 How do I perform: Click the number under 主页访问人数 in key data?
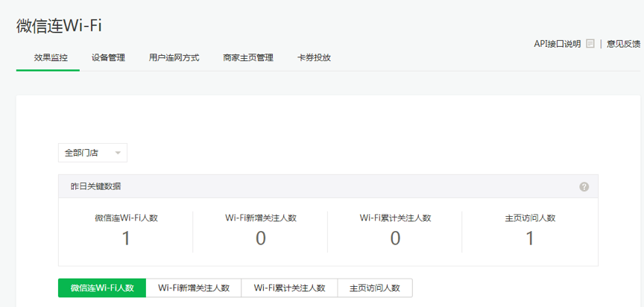[530, 238]
